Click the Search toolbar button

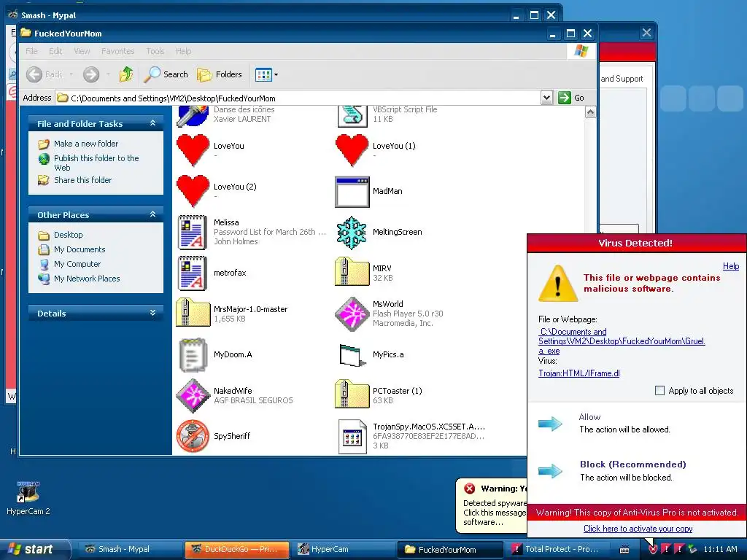tap(166, 74)
